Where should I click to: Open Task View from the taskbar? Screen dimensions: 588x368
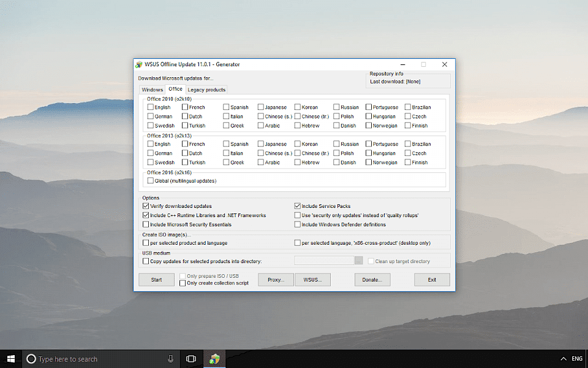(192, 358)
